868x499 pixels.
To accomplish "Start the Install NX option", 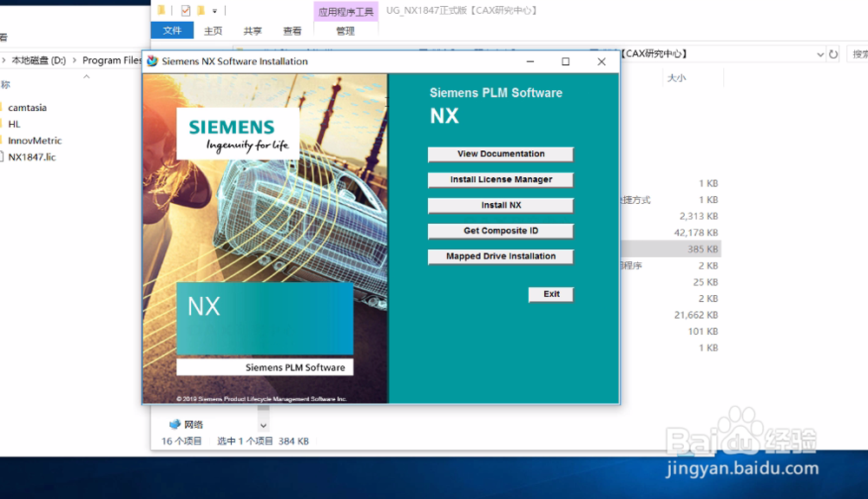I will pos(501,206).
